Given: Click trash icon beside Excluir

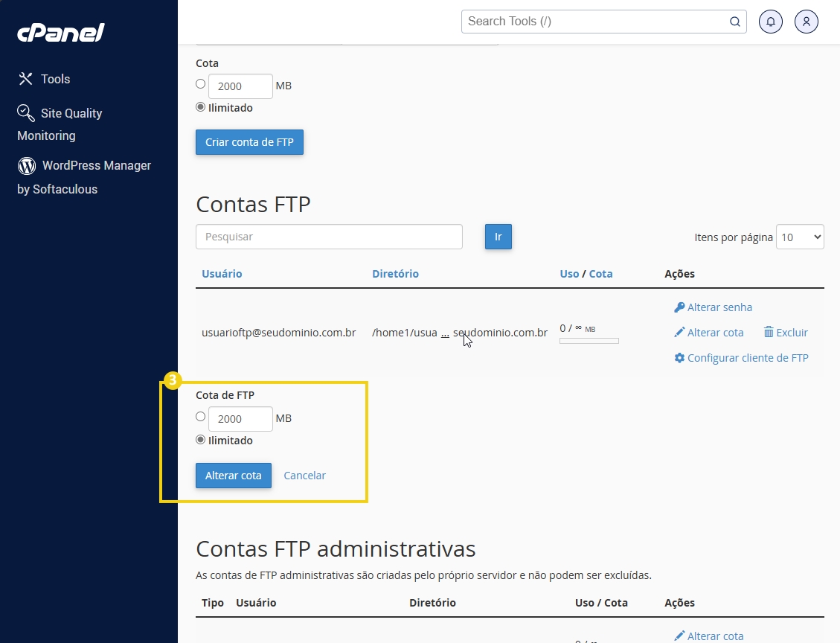Looking at the screenshot, I should 769,332.
